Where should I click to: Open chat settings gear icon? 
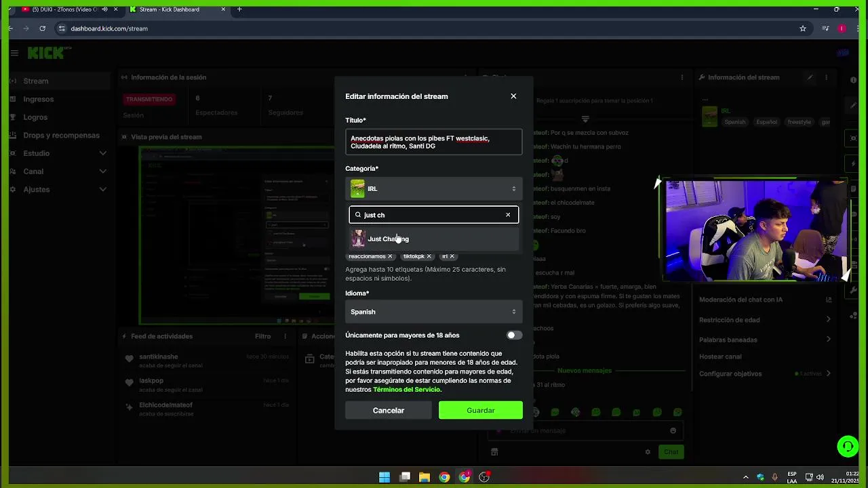(648, 452)
